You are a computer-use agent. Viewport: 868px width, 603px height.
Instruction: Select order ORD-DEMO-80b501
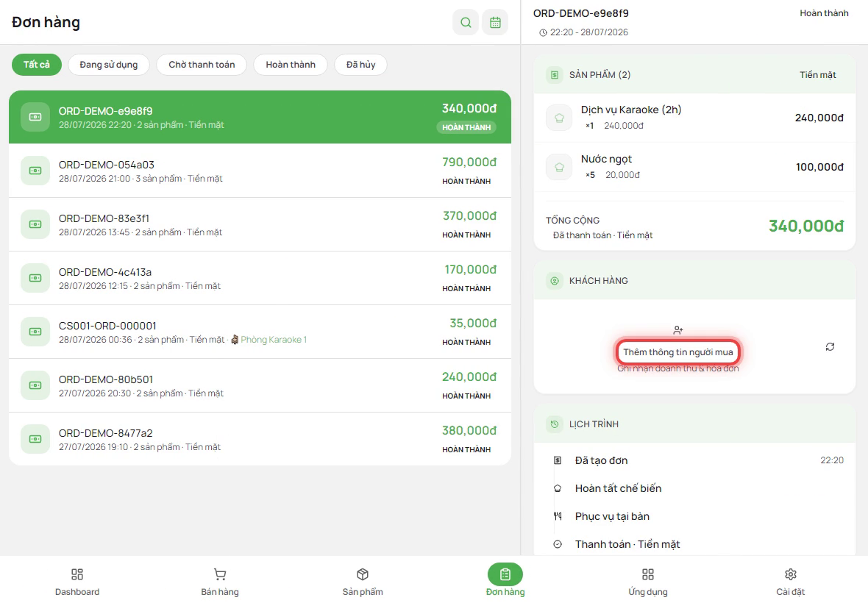(x=260, y=385)
